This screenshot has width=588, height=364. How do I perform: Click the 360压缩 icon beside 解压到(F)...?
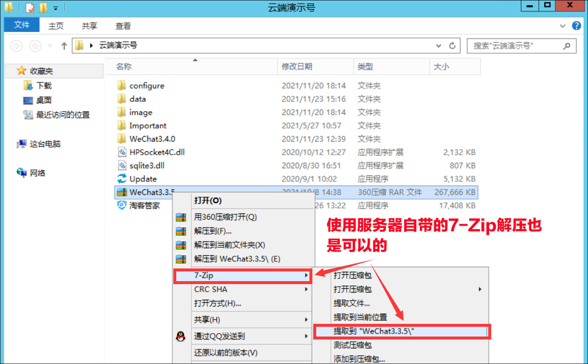click(181, 231)
